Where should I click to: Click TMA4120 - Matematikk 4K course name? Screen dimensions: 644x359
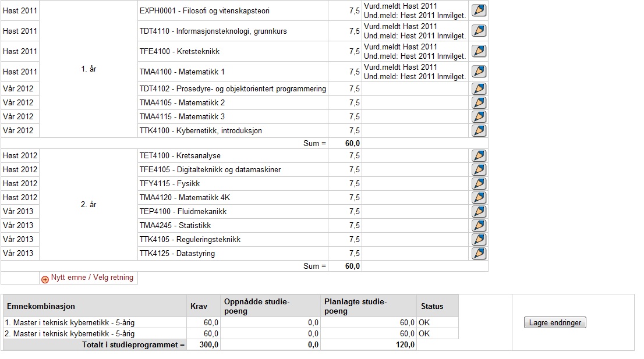pyautogui.click(x=185, y=198)
